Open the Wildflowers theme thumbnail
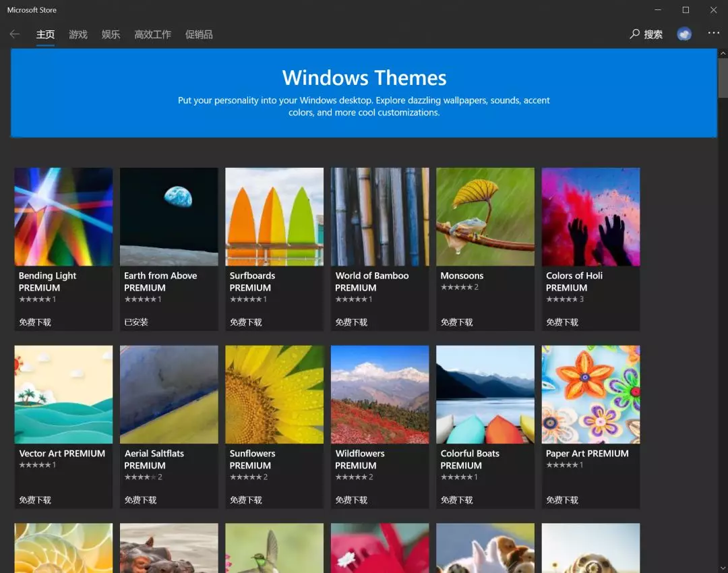 380,394
